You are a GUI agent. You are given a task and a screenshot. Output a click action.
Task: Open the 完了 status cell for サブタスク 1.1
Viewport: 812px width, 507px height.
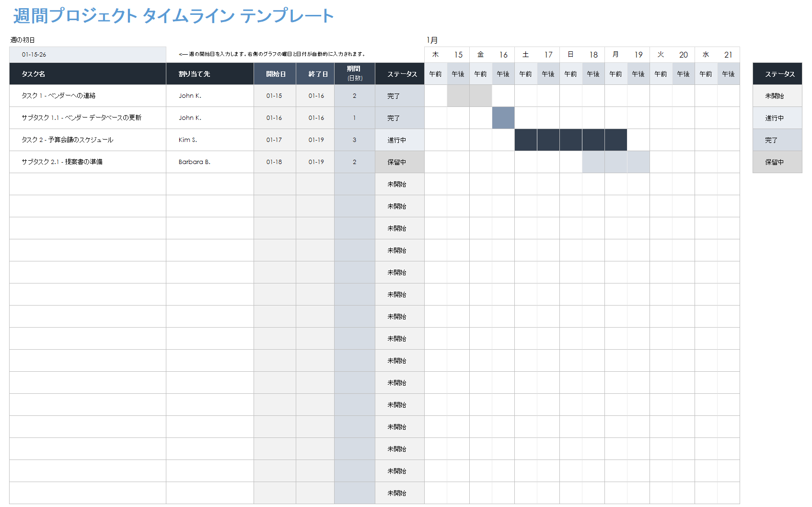click(400, 118)
